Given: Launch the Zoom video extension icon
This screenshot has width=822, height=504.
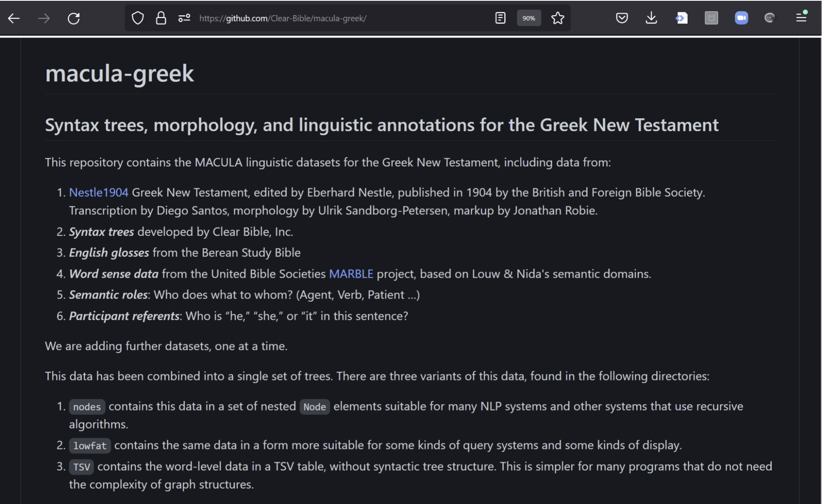Looking at the screenshot, I should (x=742, y=18).
